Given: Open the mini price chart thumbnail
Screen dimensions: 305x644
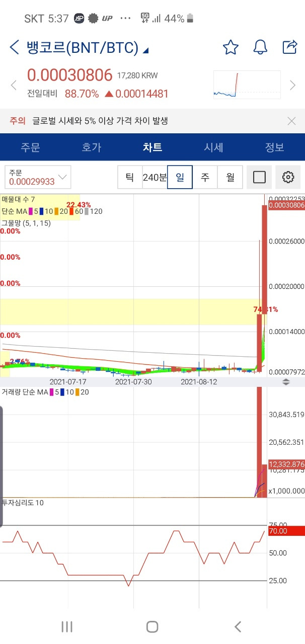Looking at the screenshot, I should [x=247, y=85].
